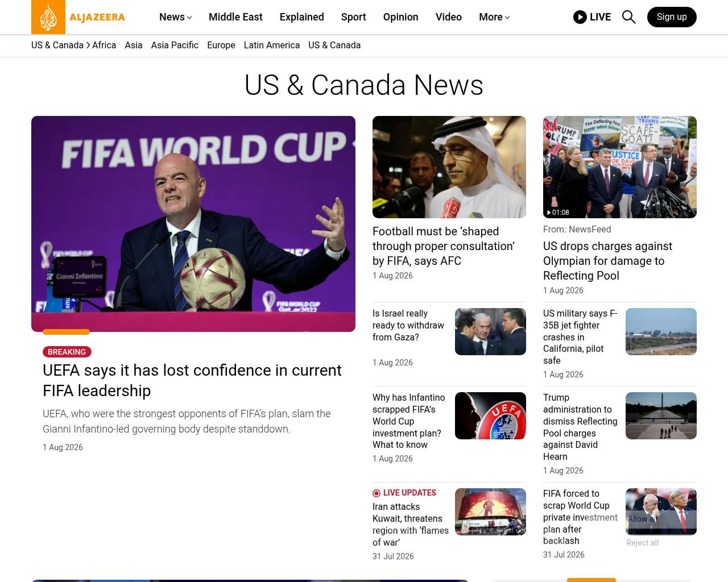The image size is (728, 582).
Task: Open the Middle East section
Action: click(235, 17)
